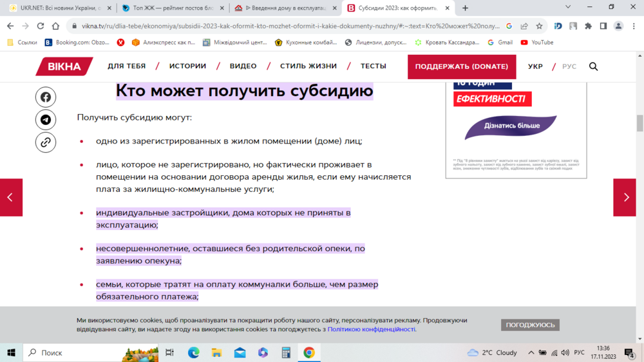Open Chrome extensions puzzle icon

[x=588, y=26]
